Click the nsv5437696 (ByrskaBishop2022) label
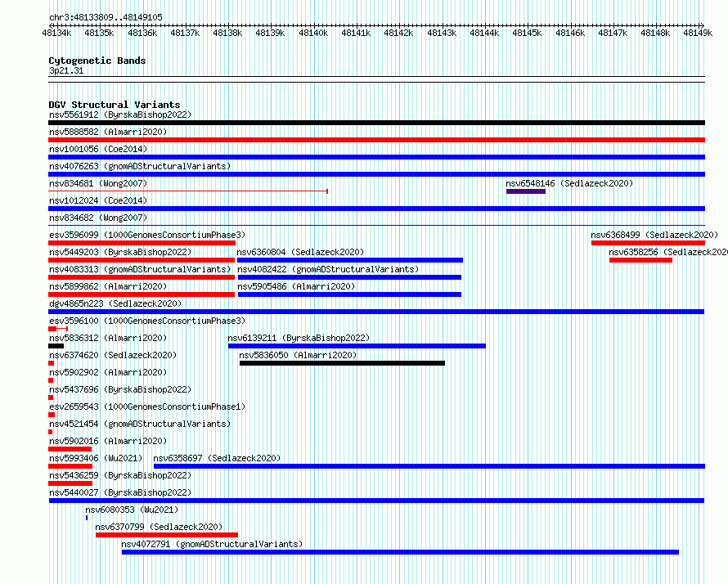This screenshot has width=728, height=584. click(120, 389)
